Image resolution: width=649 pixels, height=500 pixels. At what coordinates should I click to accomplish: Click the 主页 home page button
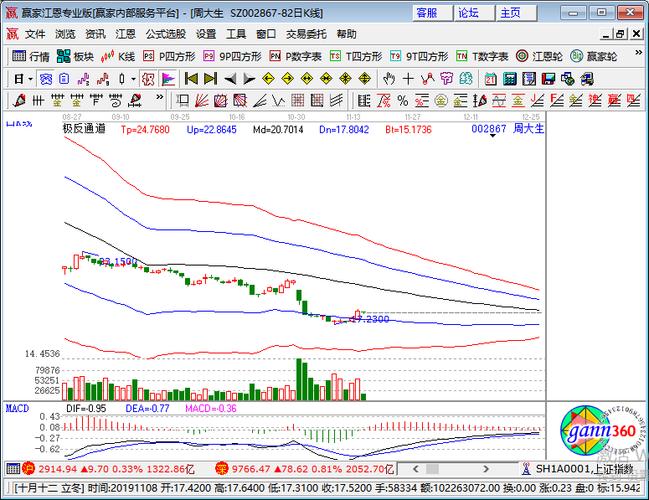516,13
